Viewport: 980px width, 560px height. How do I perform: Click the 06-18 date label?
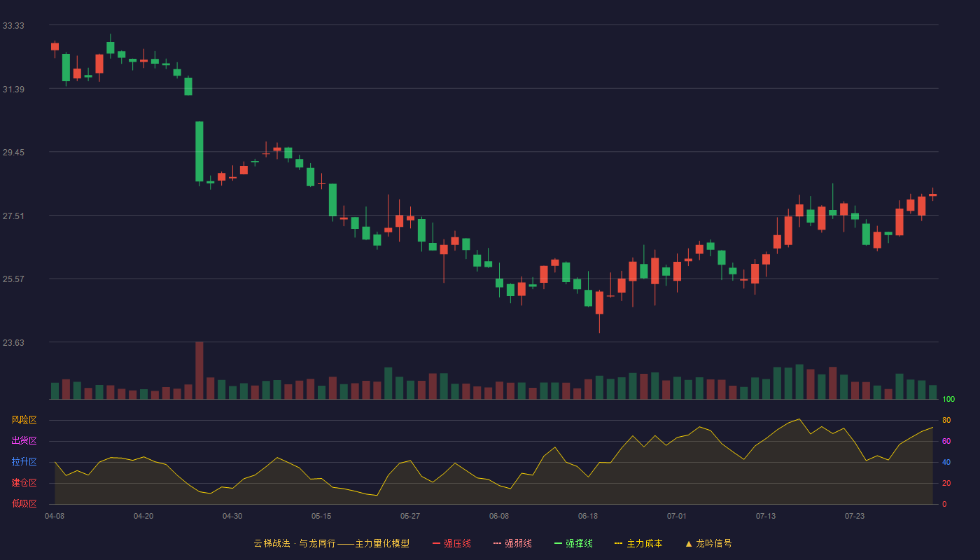[588, 516]
